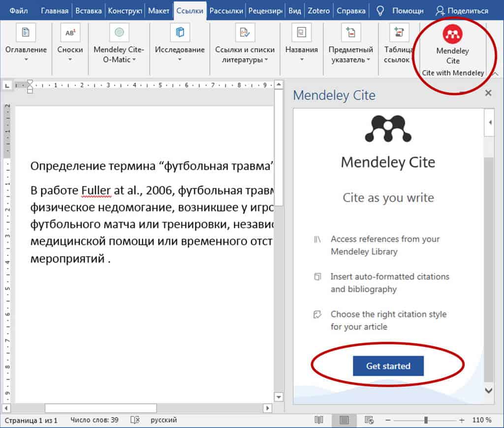Open Предметный указатель index icon
Screen dimensions: 504x428
[350, 32]
